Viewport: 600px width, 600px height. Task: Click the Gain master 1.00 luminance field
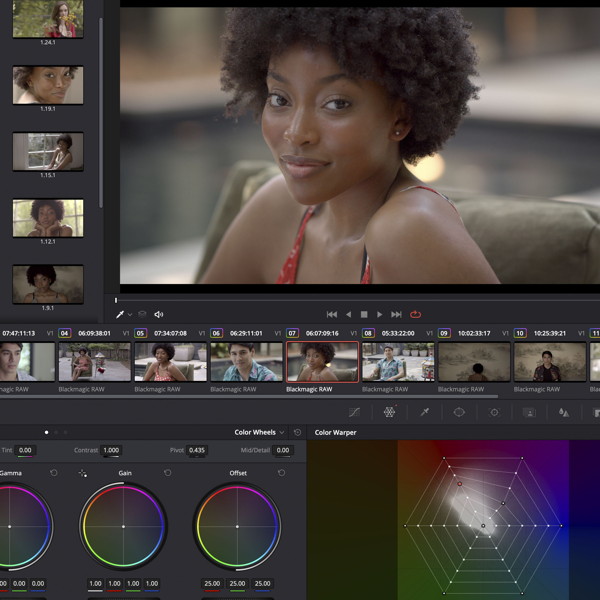pyautogui.click(x=95, y=584)
